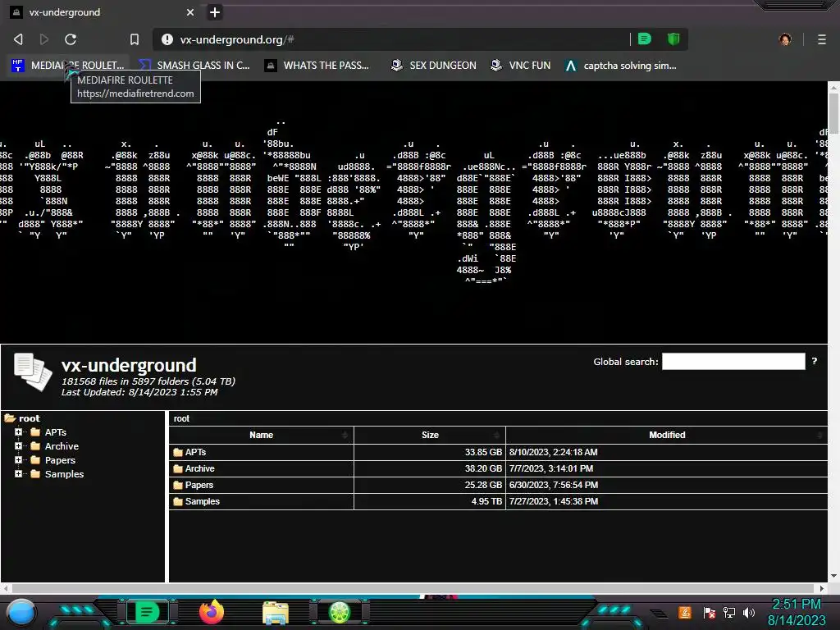
Task: Open the Samples folder in the file table
Action: (203, 501)
